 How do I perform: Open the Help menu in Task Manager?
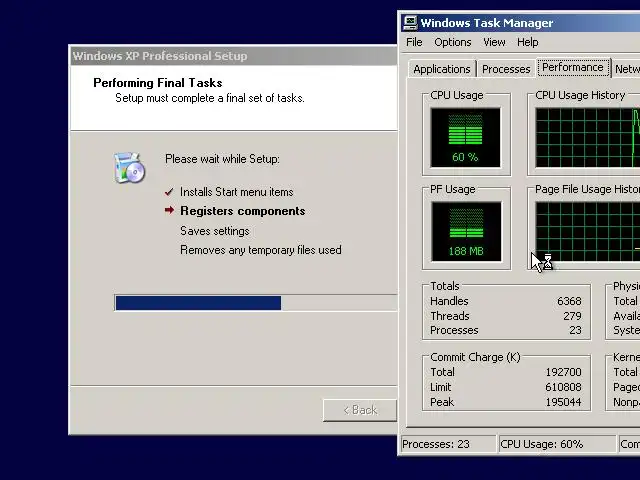point(527,42)
